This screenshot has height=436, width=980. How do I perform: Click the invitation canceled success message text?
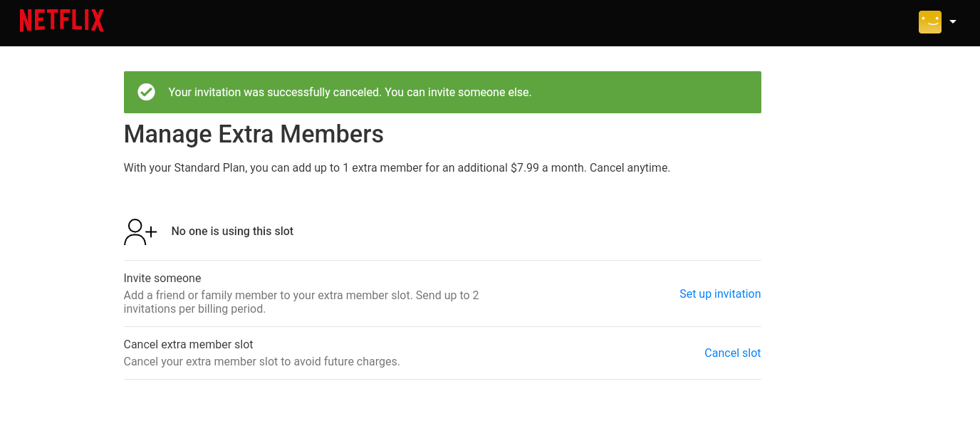[349, 92]
